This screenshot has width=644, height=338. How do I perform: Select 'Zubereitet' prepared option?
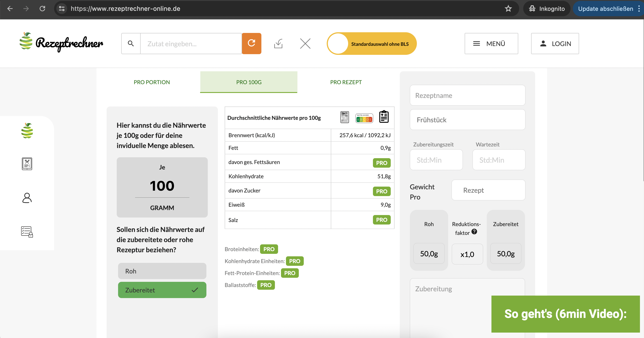point(162,290)
